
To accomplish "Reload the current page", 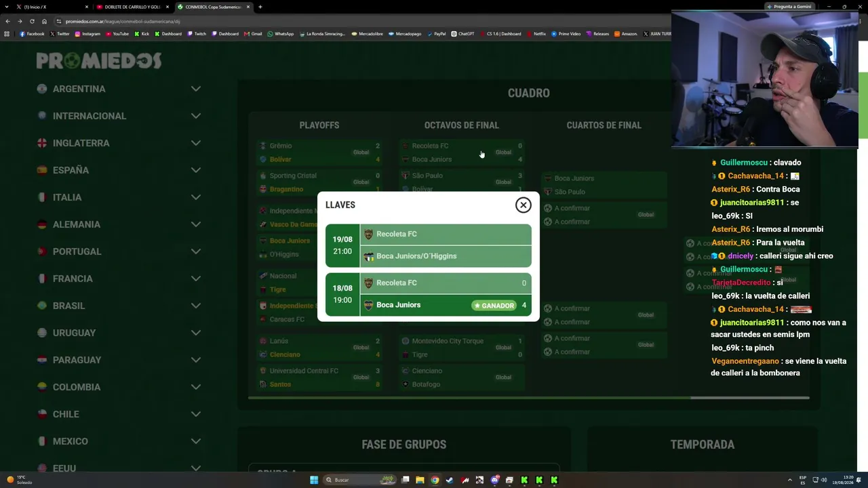I will pyautogui.click(x=32, y=21).
